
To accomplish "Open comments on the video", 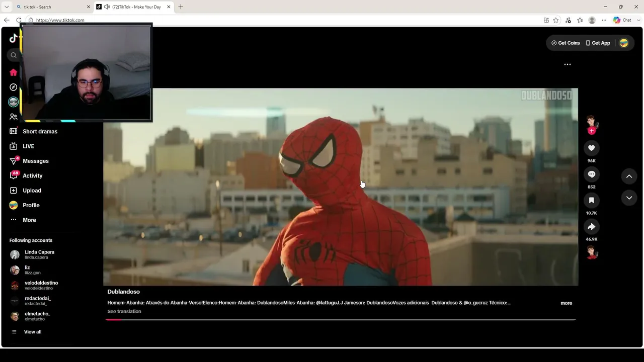I will click(x=592, y=174).
